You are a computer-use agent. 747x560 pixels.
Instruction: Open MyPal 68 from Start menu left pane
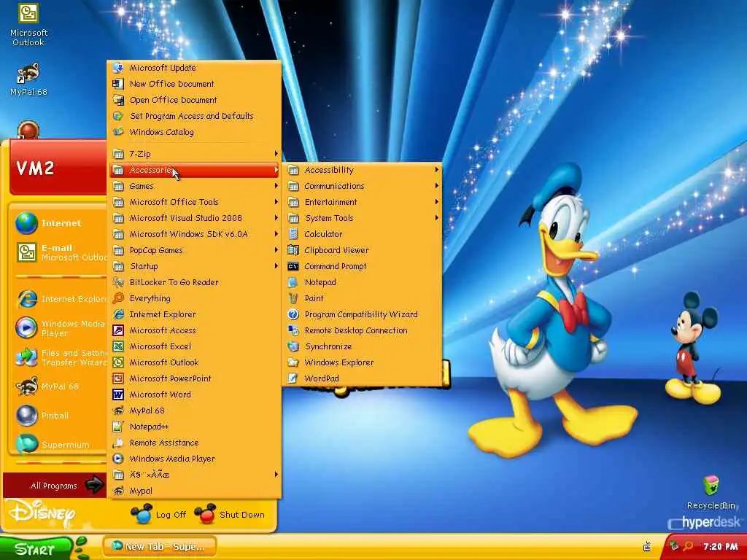tap(60, 386)
